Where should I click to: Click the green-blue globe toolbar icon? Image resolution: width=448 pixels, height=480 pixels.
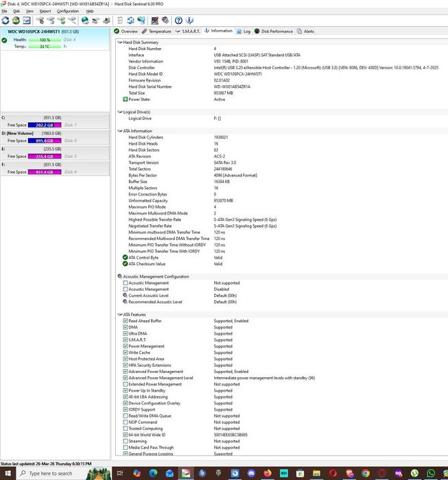pyautogui.click(x=85, y=21)
